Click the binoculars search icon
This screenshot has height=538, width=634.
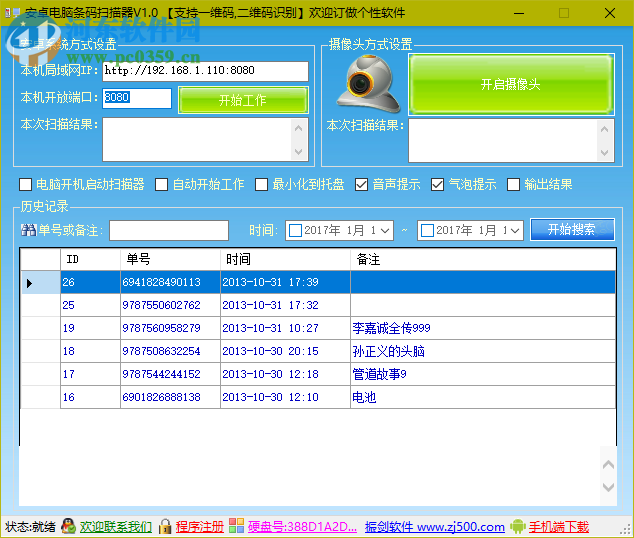pos(29,230)
